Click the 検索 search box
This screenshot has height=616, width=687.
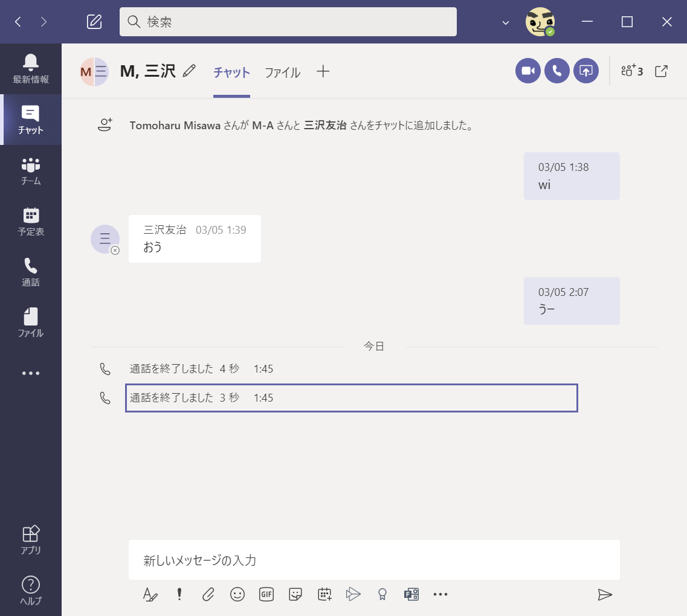[x=288, y=22]
